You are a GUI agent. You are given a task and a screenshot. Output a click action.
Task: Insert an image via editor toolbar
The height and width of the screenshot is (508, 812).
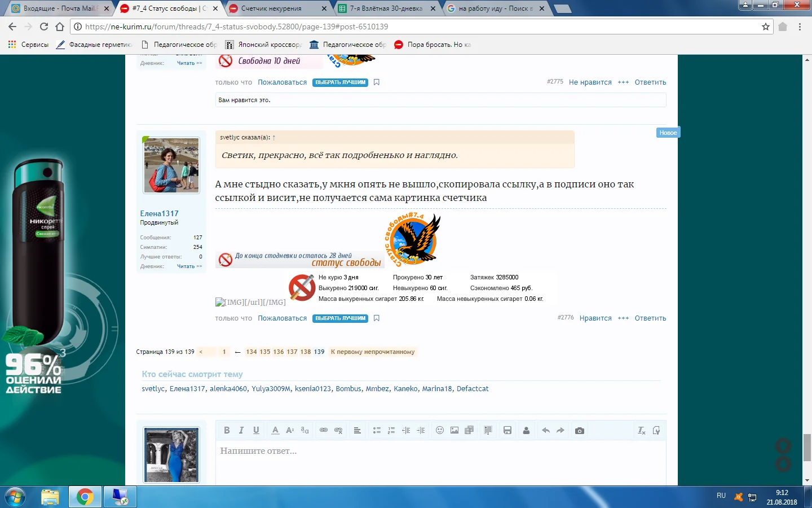tap(454, 430)
